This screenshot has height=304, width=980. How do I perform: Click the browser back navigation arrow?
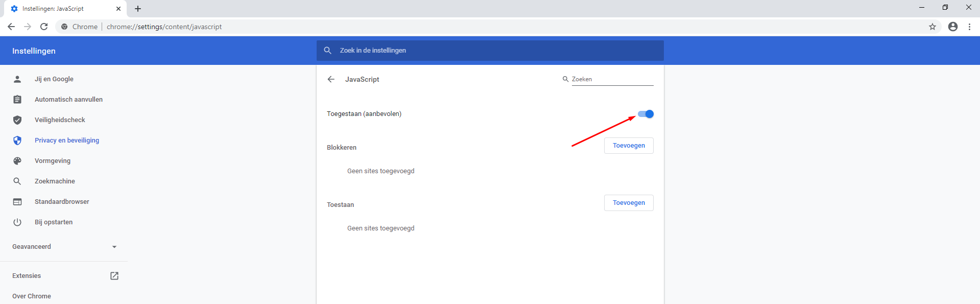11,27
